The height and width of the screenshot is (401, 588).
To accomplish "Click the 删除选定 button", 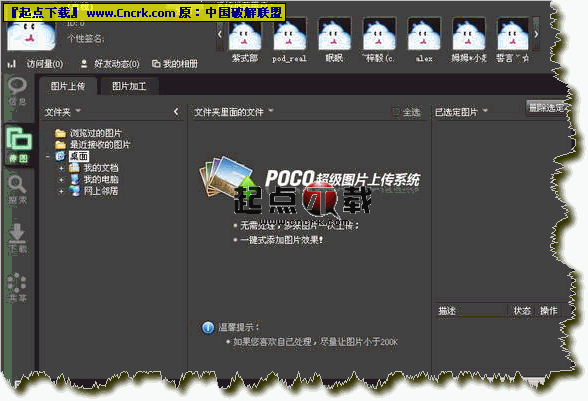I will pos(547,108).
